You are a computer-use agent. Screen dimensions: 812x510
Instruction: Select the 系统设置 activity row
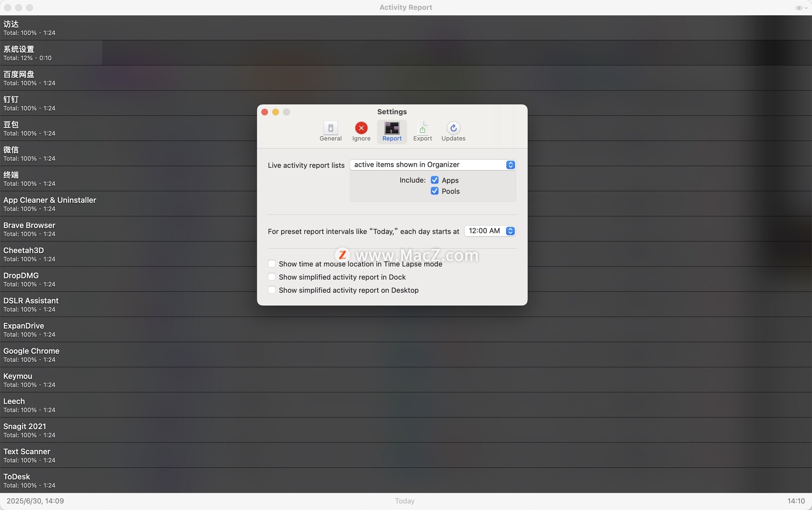coord(406,53)
